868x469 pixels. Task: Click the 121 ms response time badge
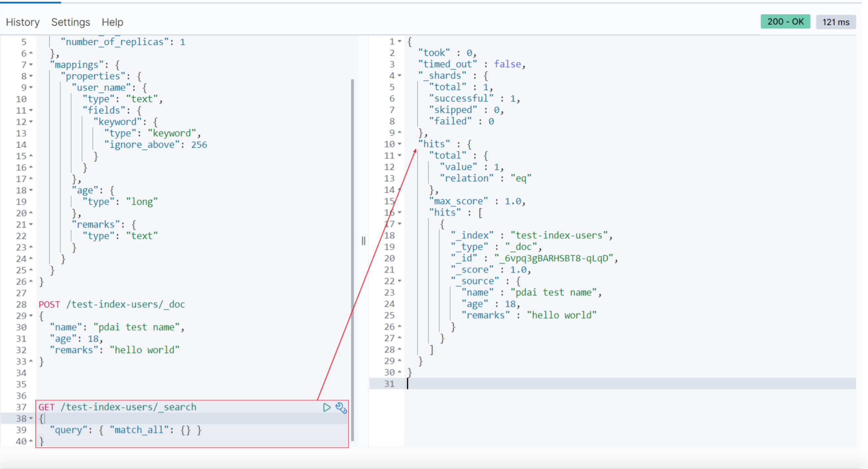pos(836,22)
